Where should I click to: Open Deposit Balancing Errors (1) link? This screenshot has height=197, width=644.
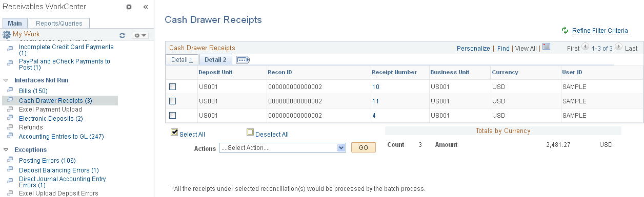(x=59, y=170)
